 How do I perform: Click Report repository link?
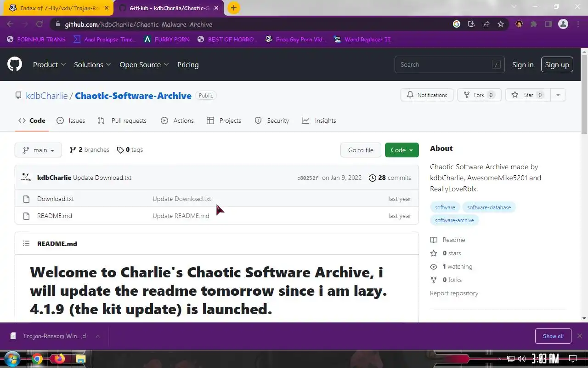(x=454, y=293)
